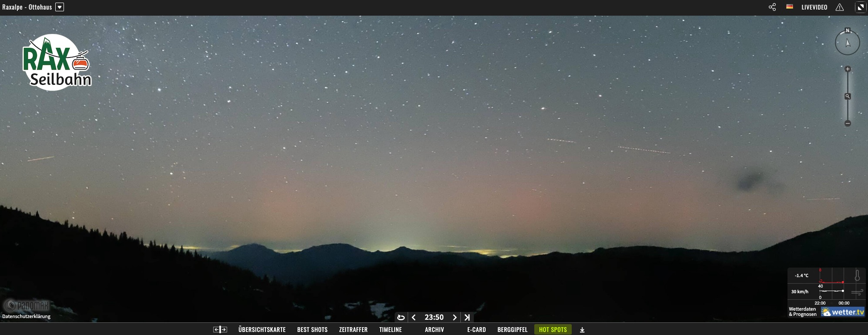Skip to the newest image
The width and height of the screenshot is (868, 335).
tap(467, 318)
